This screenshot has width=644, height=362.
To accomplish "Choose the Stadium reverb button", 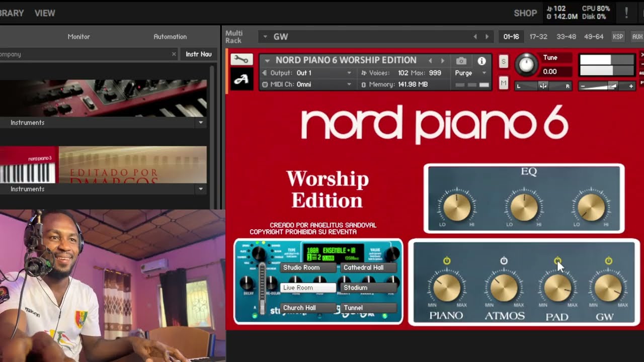I will tap(368, 288).
